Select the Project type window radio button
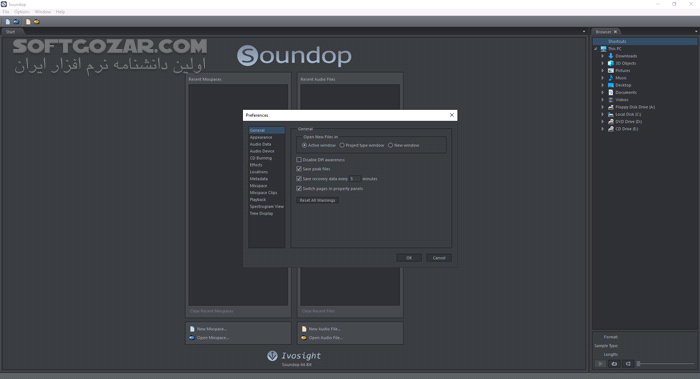This screenshot has height=379, width=700. (342, 145)
